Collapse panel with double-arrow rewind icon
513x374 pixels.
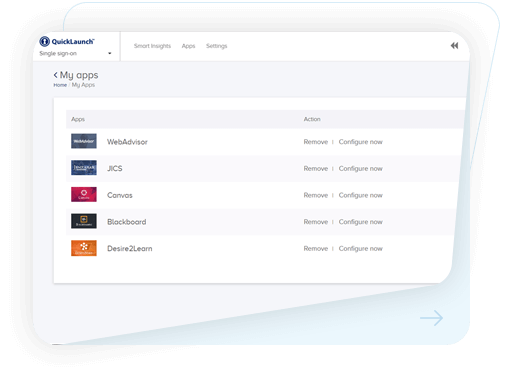[454, 46]
